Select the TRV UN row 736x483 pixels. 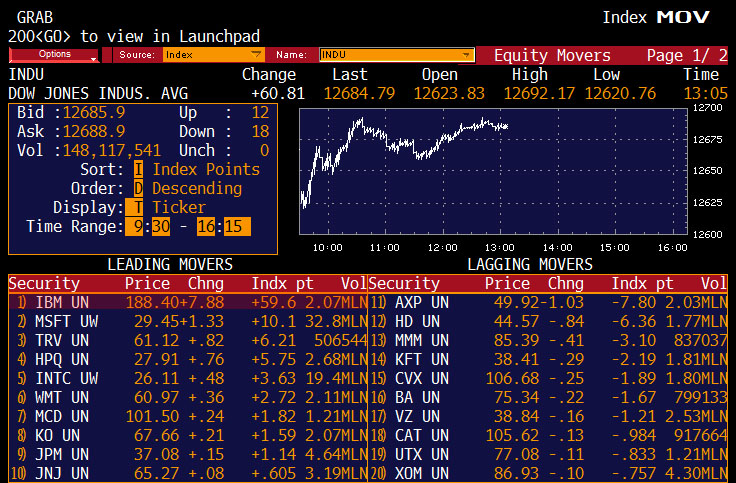[188, 340]
